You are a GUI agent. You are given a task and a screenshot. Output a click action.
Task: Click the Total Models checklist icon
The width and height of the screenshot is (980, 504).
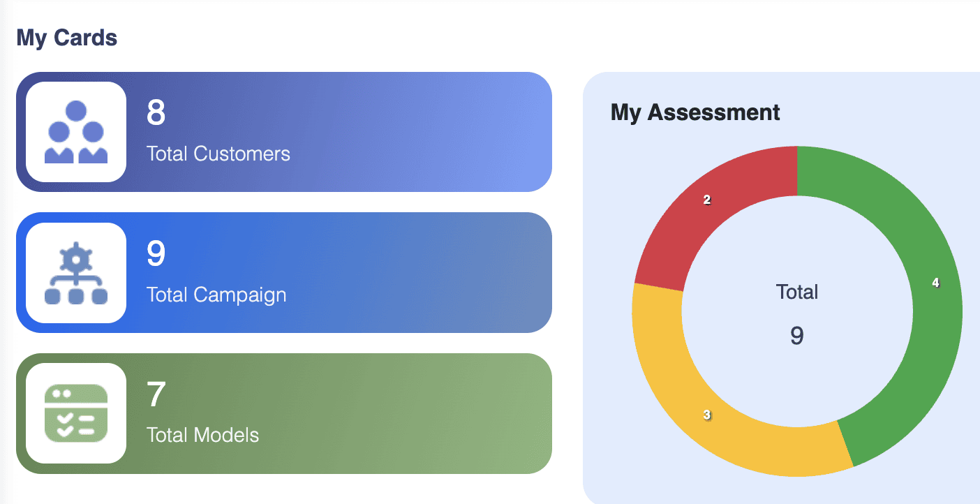click(x=76, y=413)
